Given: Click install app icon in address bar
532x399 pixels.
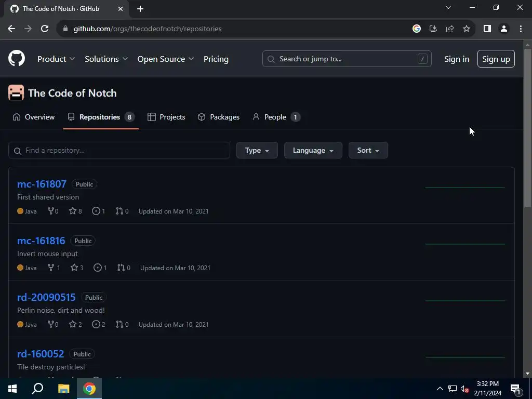Looking at the screenshot, I should tap(433, 29).
